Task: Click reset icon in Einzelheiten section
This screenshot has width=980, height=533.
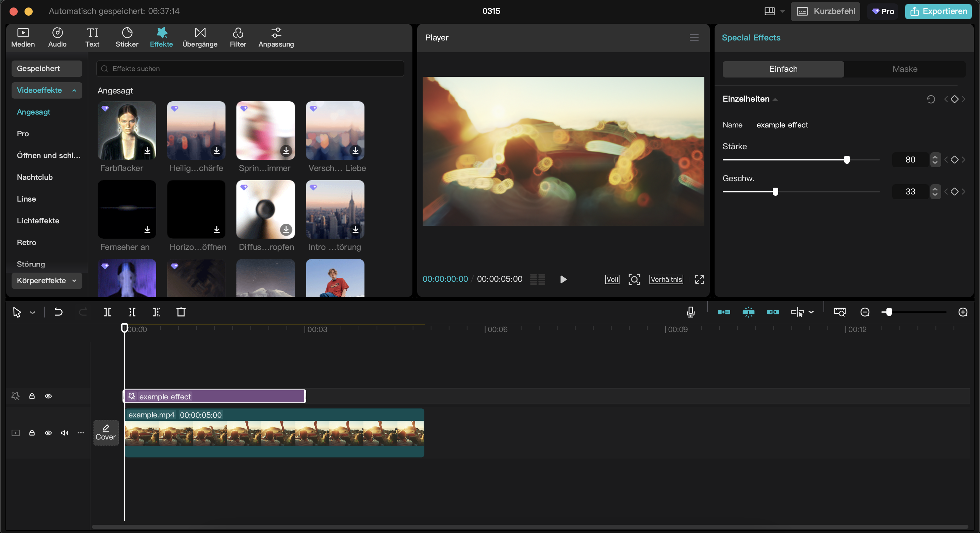Action: click(x=931, y=99)
